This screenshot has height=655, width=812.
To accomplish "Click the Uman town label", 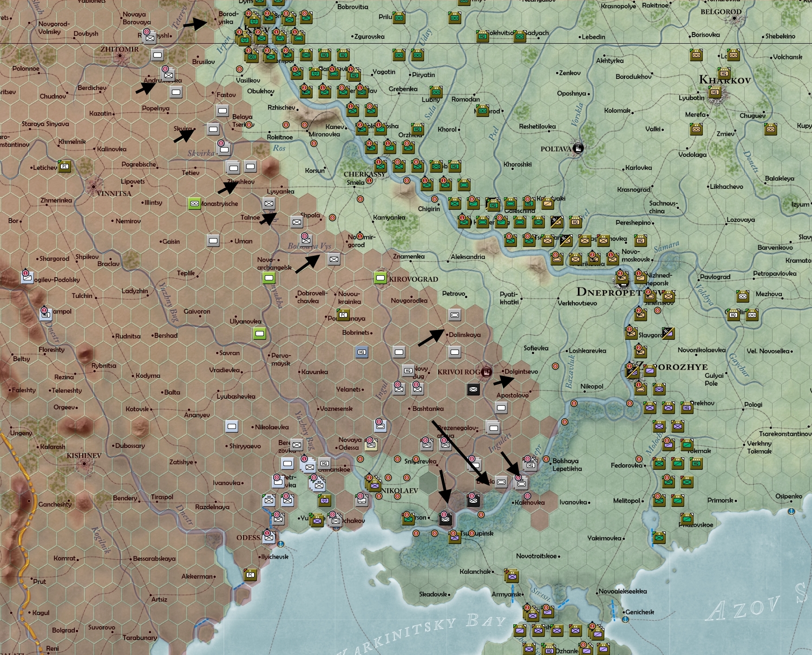I will pos(243,241).
